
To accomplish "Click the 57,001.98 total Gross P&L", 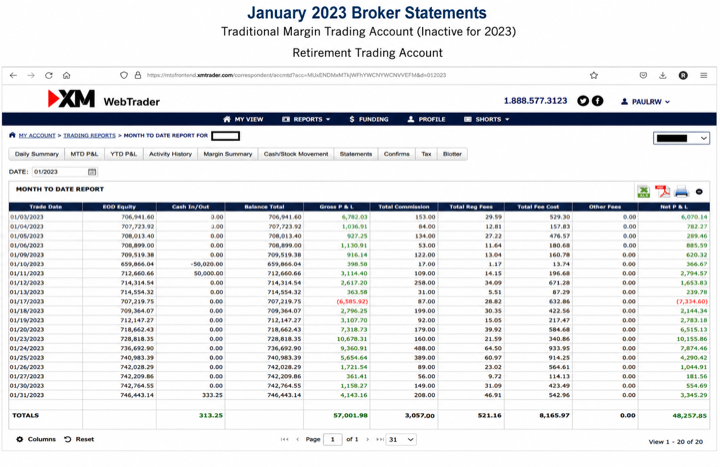I will [x=350, y=416].
